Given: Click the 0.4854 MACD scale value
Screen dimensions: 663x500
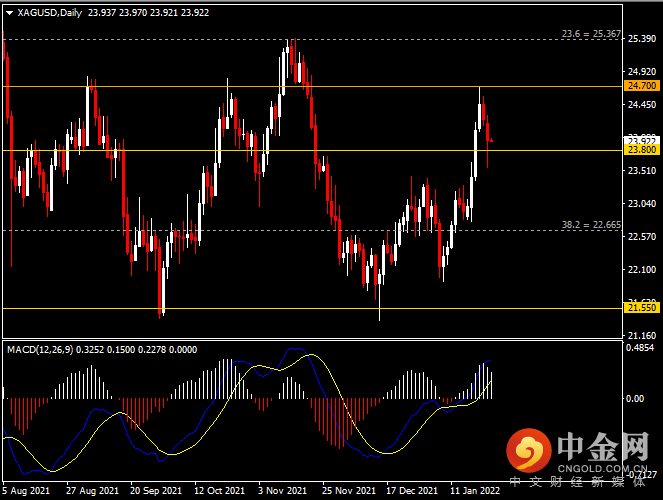Looking at the screenshot, I should tap(640, 347).
